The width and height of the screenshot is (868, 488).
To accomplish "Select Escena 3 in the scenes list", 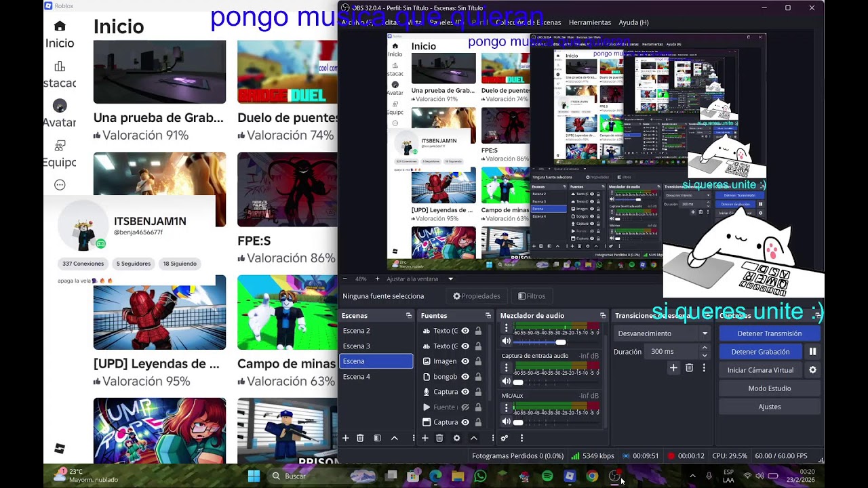I will (376, 346).
